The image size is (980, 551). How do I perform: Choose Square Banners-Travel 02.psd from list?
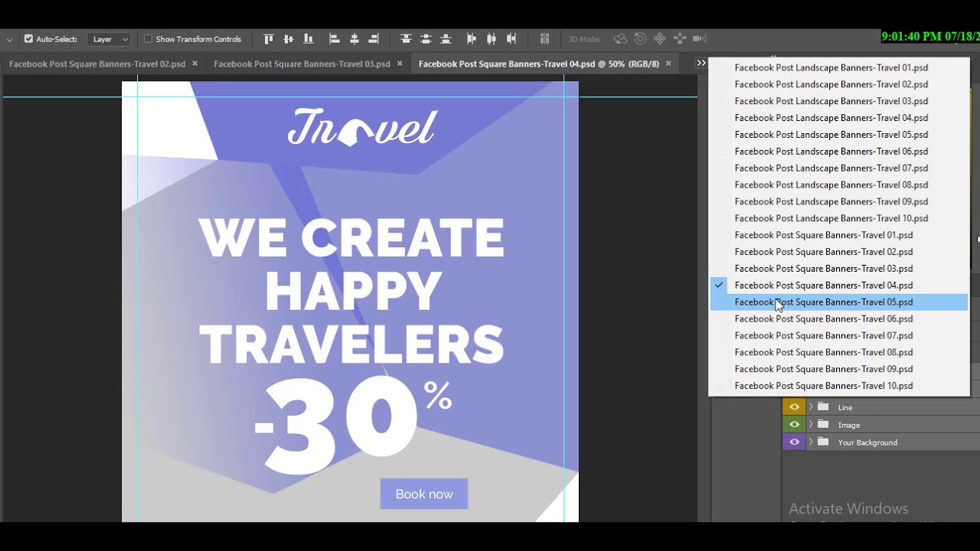tap(839, 252)
